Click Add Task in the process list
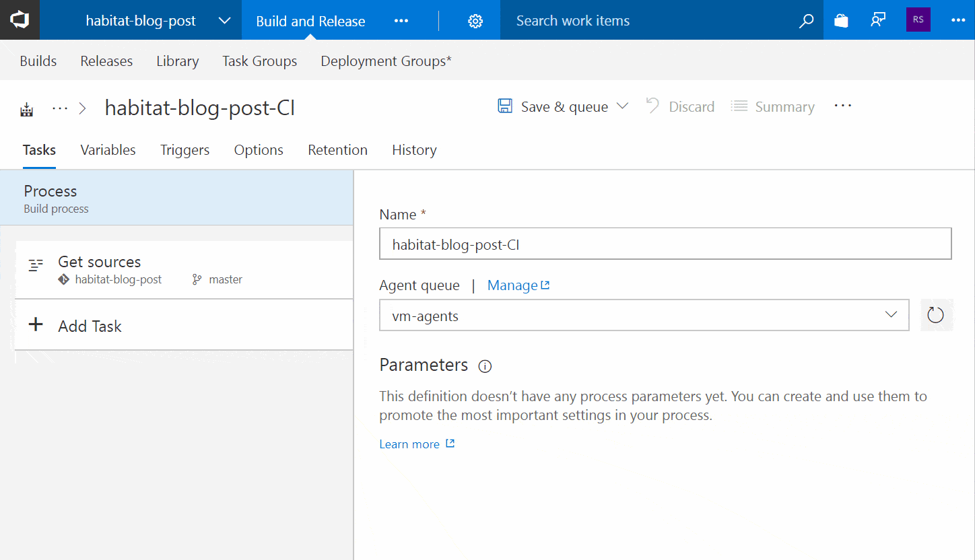The width and height of the screenshot is (975, 560). coord(90,326)
